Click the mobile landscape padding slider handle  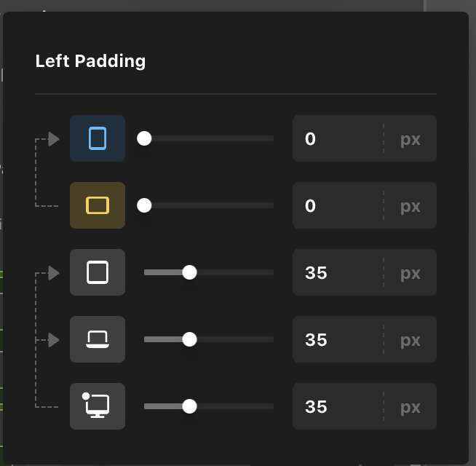point(144,205)
